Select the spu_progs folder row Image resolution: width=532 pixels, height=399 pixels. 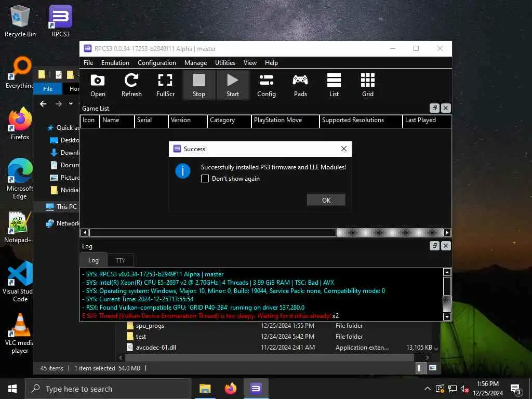pos(278,326)
